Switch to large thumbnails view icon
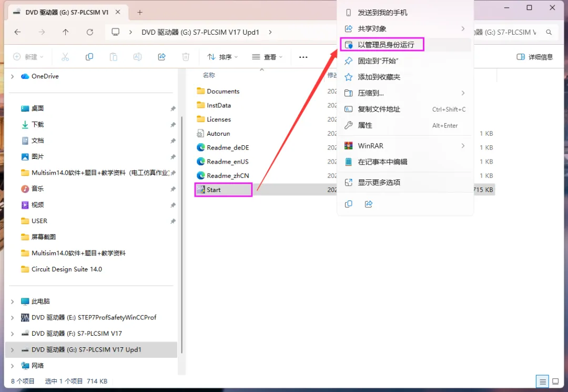This screenshot has width=568, height=392. click(x=555, y=381)
